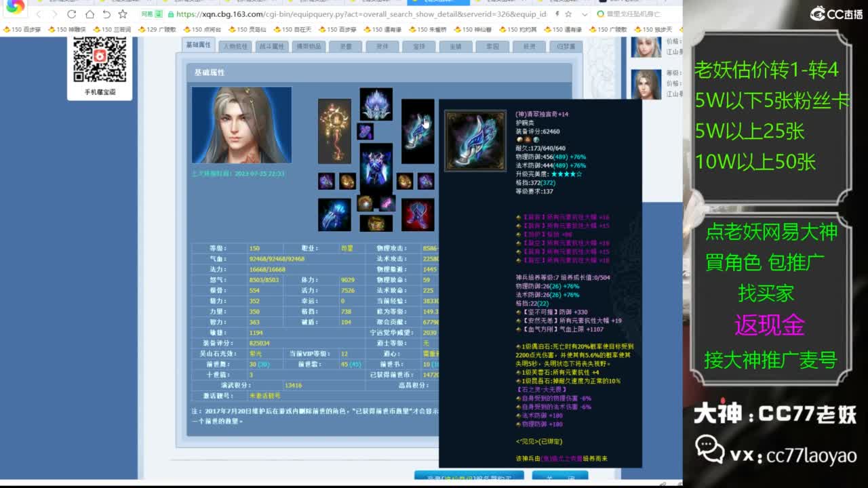The image size is (868, 488).
Task: Switch to the 归梦溪 tab
Action: [x=566, y=46]
